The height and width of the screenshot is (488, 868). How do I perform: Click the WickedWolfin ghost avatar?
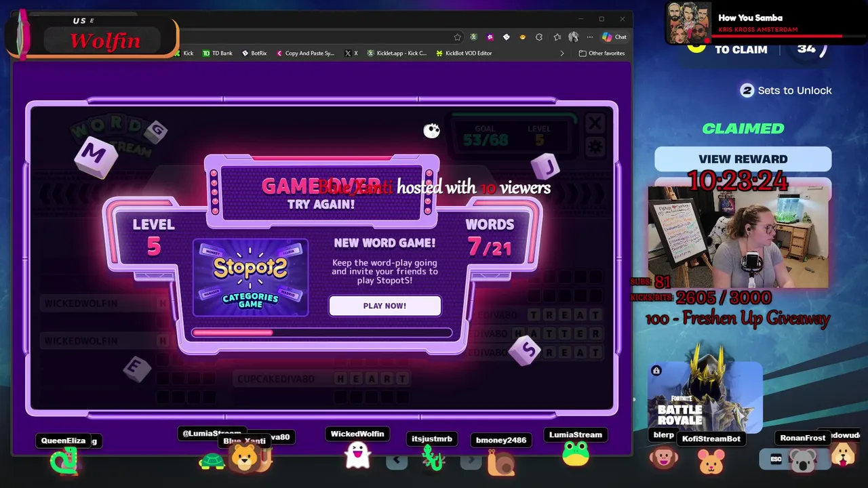point(357,455)
